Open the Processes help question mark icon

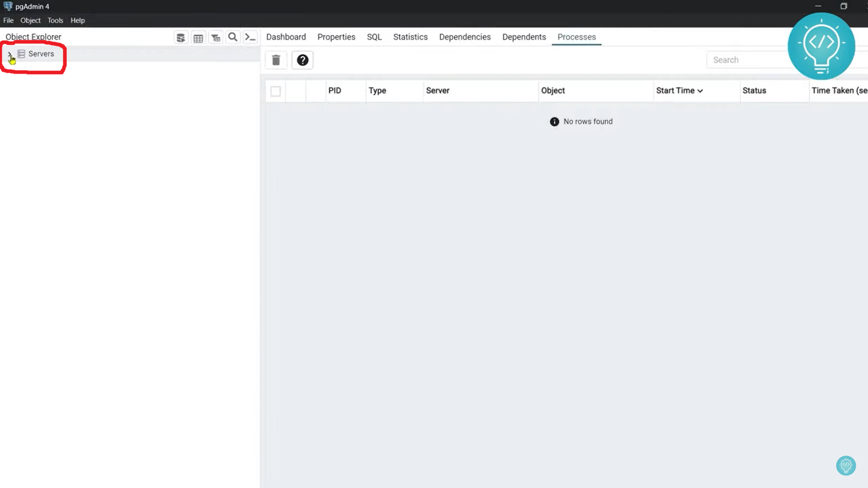pos(302,60)
